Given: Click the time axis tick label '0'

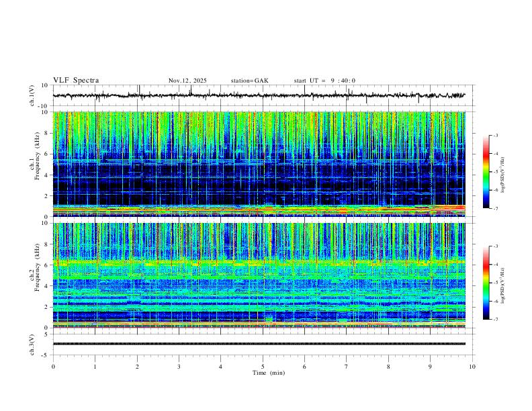Looking at the screenshot, I should [x=53, y=367].
